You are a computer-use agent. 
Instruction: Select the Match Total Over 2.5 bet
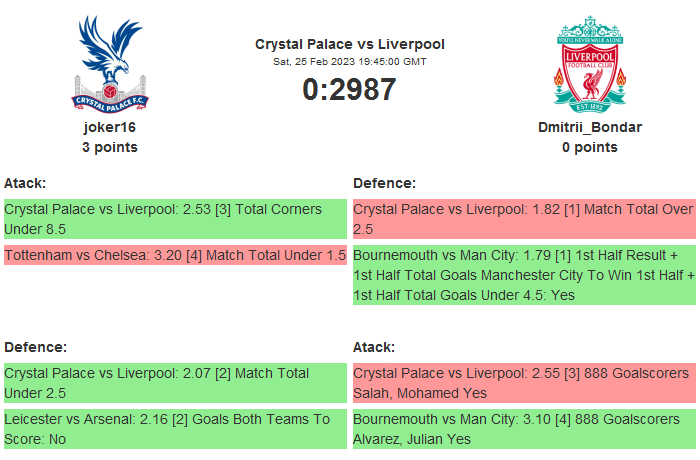(x=524, y=219)
